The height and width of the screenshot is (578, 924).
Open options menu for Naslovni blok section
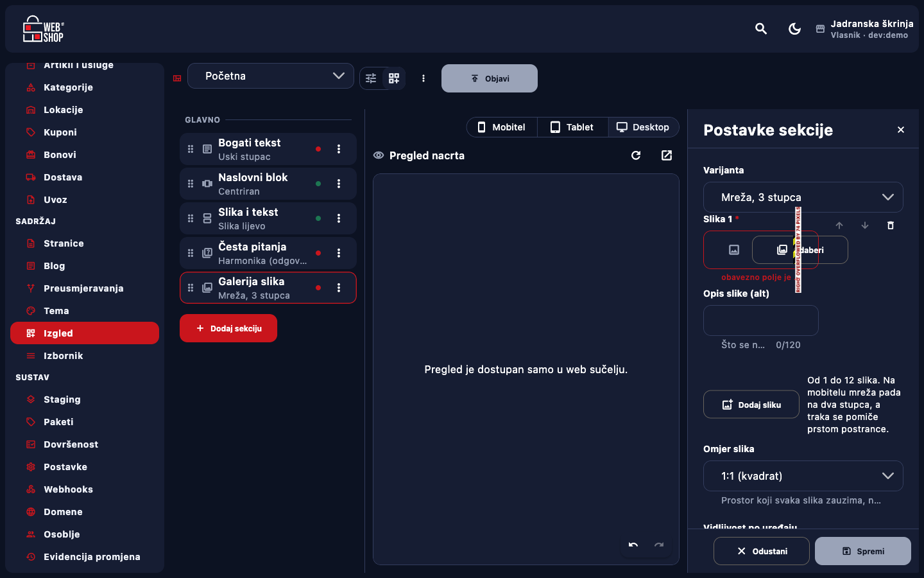339,184
